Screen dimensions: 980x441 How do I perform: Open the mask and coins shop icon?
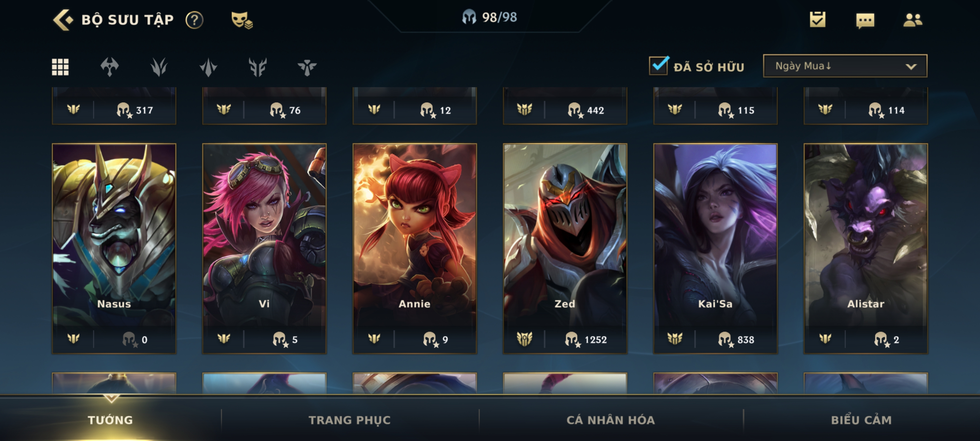[242, 20]
